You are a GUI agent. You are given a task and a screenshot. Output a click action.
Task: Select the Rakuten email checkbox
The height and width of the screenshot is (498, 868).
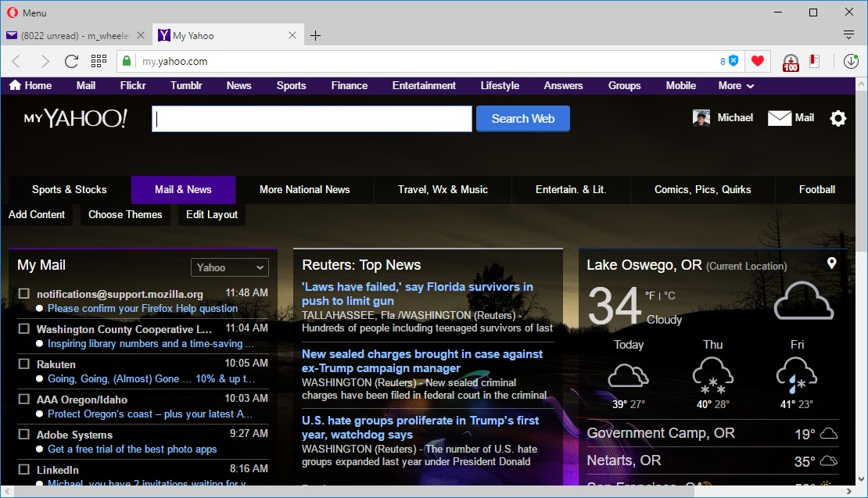pyautogui.click(x=24, y=364)
